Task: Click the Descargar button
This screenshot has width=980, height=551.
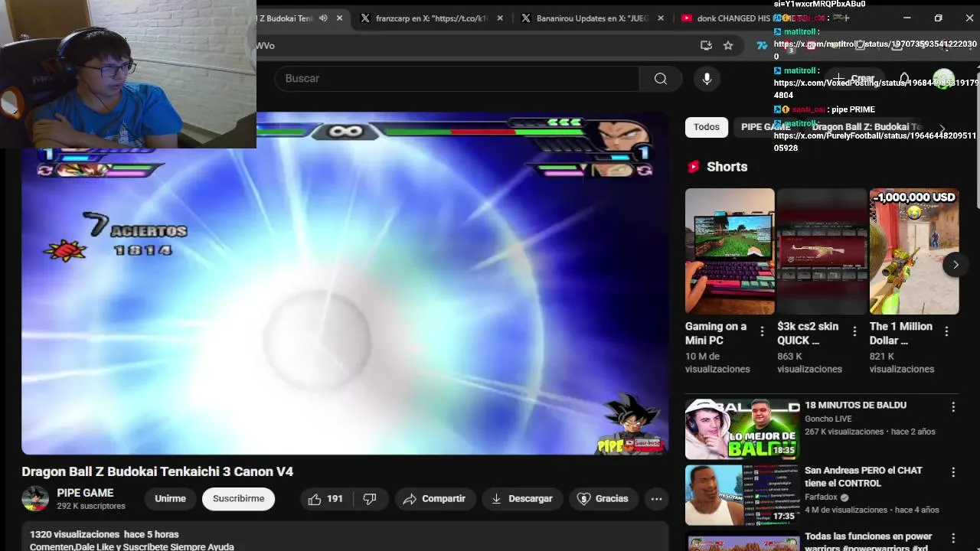Action: (x=521, y=499)
